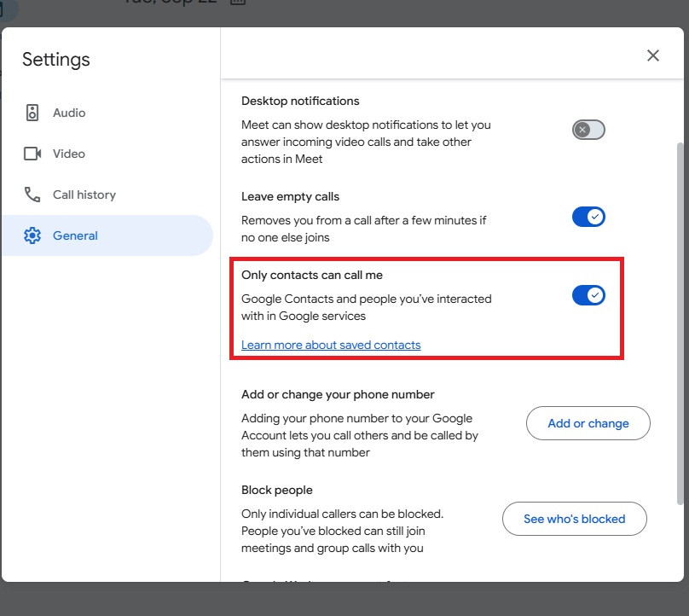Image resolution: width=689 pixels, height=616 pixels.
Task: Open the Audio settings tab
Action: click(107, 113)
